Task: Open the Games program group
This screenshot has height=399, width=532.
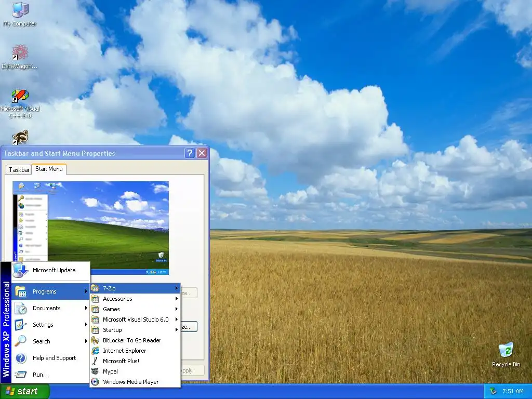Action: 135,309
